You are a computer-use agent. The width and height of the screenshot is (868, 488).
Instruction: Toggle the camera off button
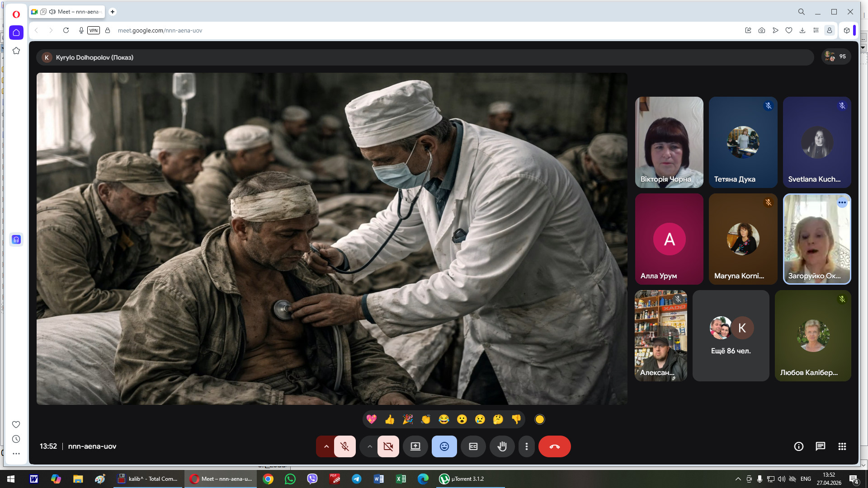tap(388, 446)
